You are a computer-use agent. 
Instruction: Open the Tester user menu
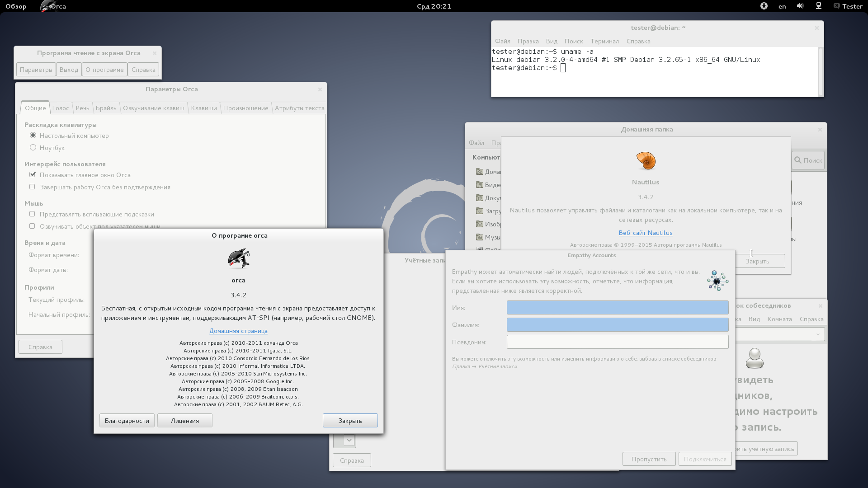pyautogui.click(x=848, y=6)
